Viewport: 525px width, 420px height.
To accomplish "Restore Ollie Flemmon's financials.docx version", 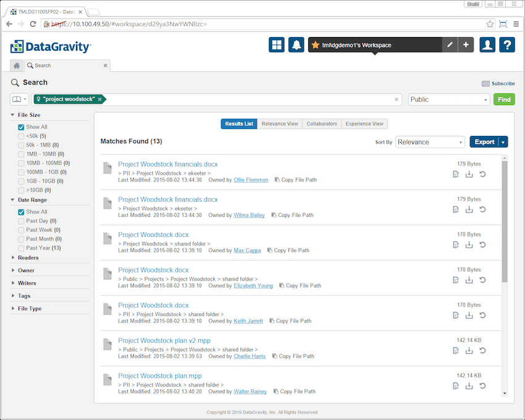I will [x=482, y=174].
